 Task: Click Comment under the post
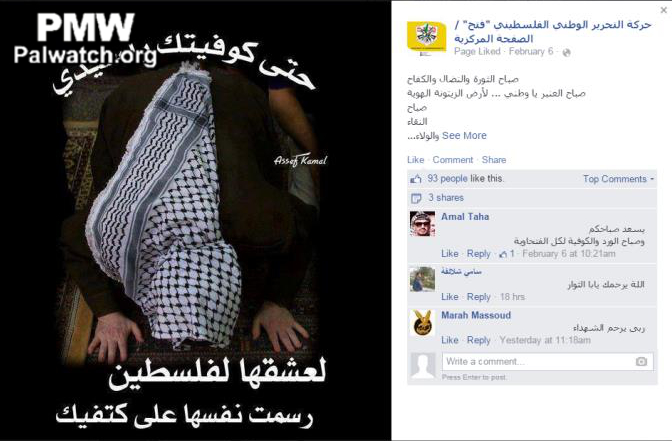point(453,160)
